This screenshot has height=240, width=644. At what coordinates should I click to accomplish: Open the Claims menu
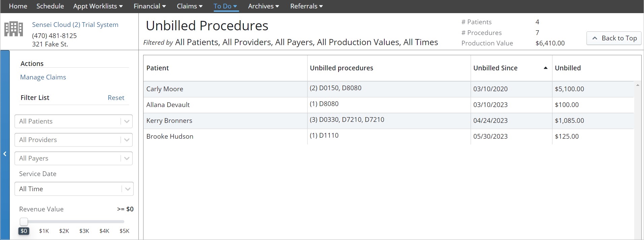(190, 6)
